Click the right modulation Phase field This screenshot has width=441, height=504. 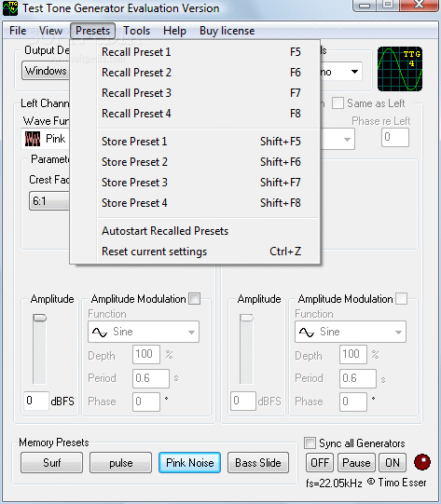coord(353,402)
